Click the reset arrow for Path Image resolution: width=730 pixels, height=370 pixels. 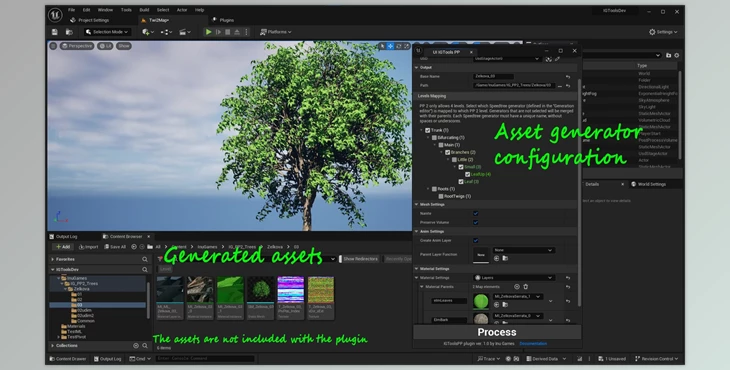[568, 86]
